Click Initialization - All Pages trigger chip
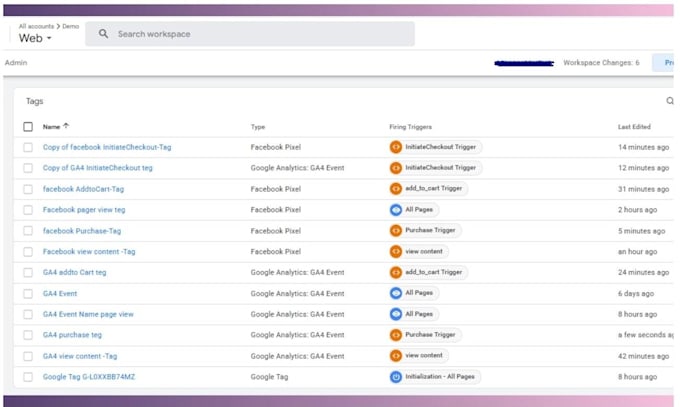The width and height of the screenshot is (680, 407). 435,377
